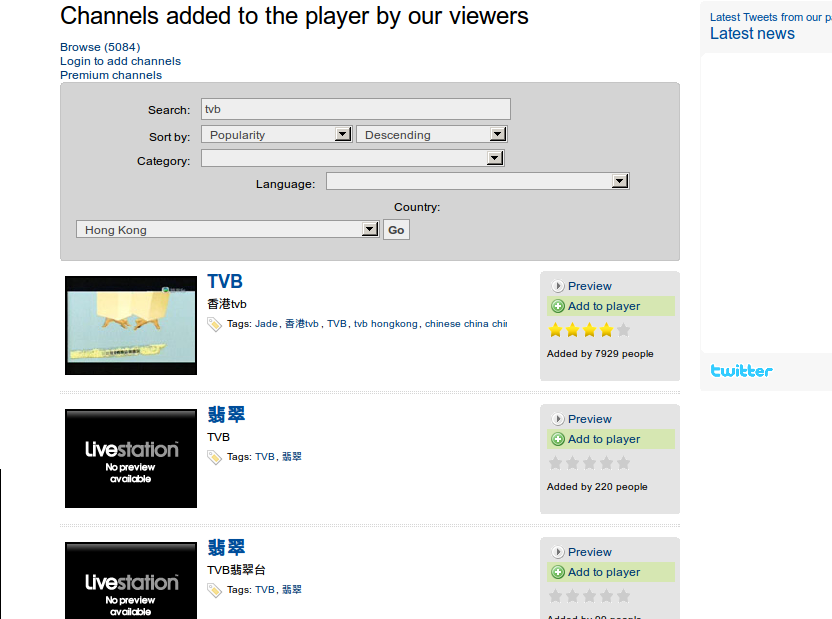Viewport: 832px width, 619px height.
Task: Click the green plus icon for 翡翠 TVB channel
Action: [x=558, y=439]
